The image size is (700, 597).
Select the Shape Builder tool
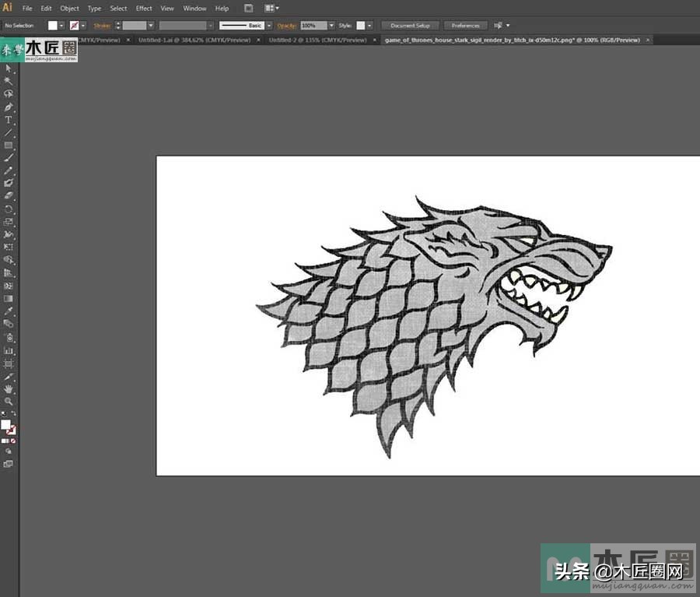pos(8,260)
